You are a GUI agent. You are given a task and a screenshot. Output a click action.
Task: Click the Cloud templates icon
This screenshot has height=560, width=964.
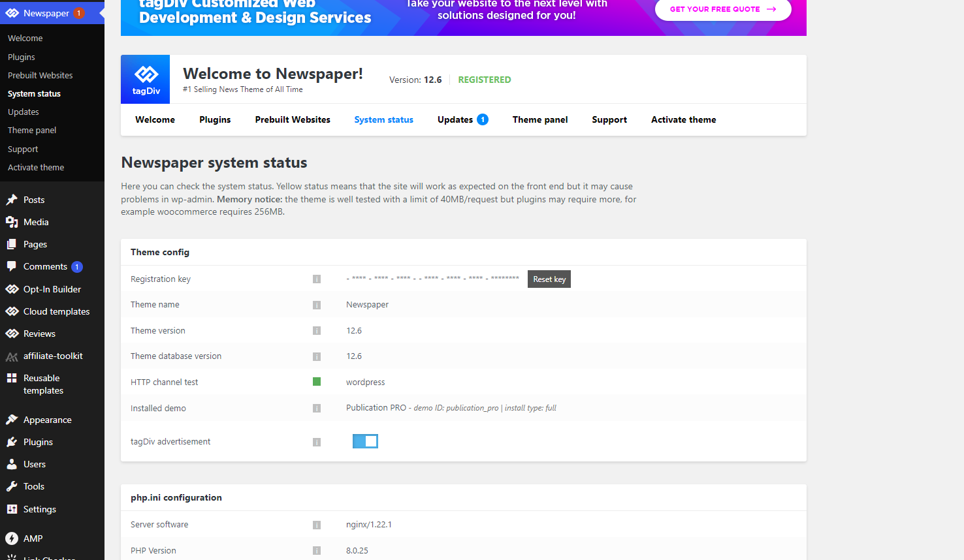(x=12, y=311)
